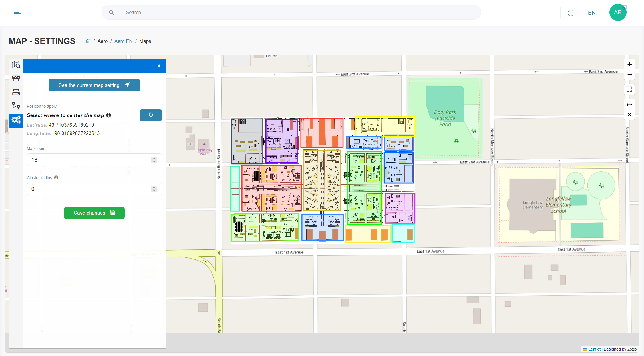Screen dimensions: 644x356
Task: Toggle map fullscreen control
Action: (x=629, y=89)
